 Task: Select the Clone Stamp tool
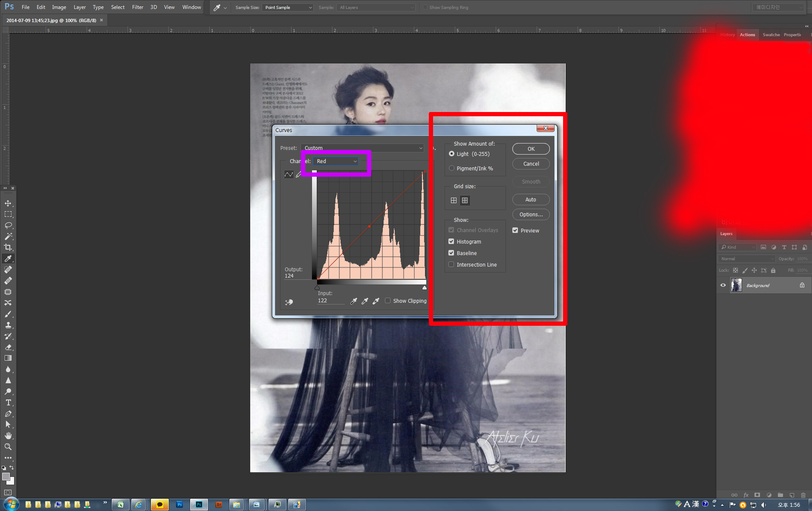pos(8,325)
